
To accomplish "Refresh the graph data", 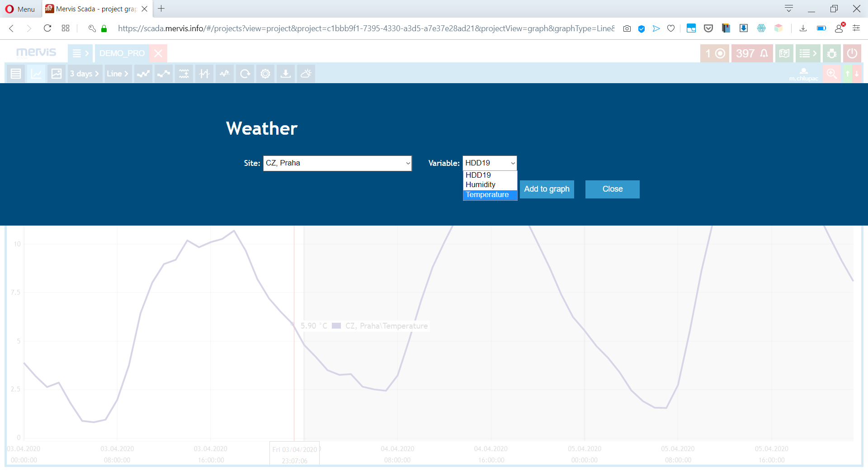I will click(x=245, y=73).
